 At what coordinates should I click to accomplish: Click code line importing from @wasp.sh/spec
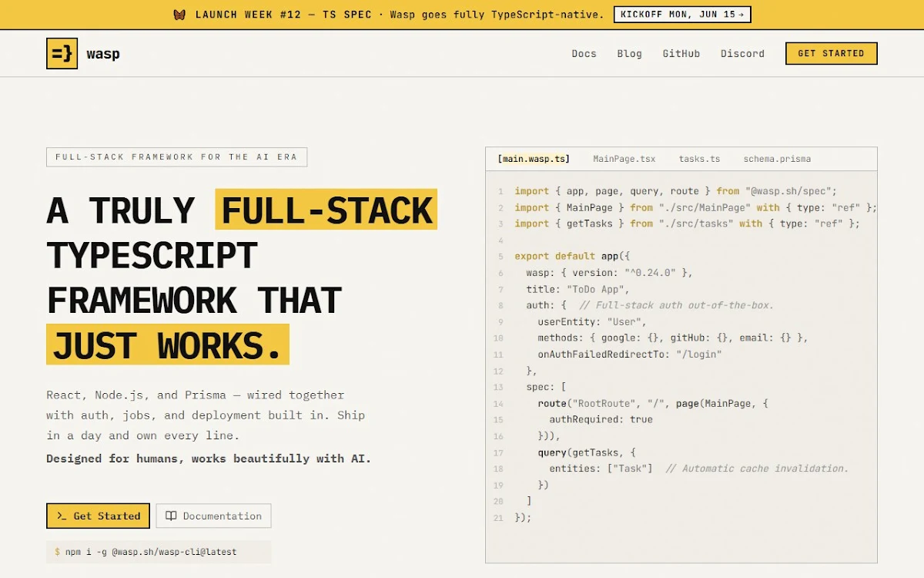pyautogui.click(x=675, y=191)
